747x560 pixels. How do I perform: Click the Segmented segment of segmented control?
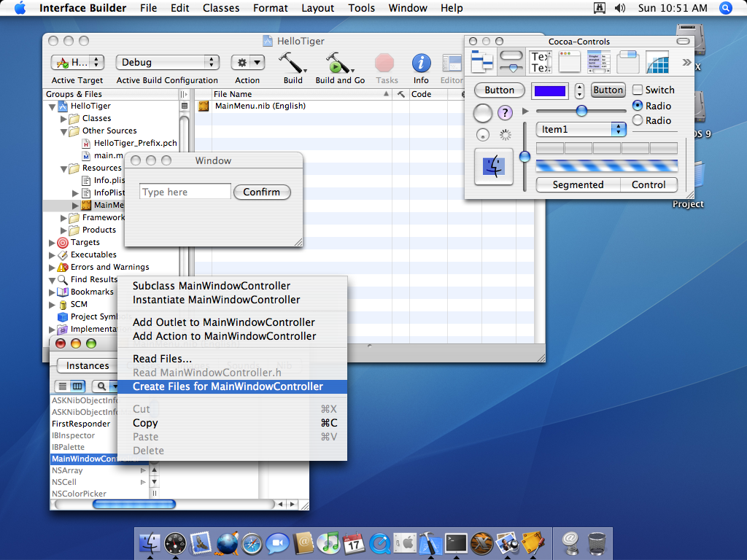[578, 184]
